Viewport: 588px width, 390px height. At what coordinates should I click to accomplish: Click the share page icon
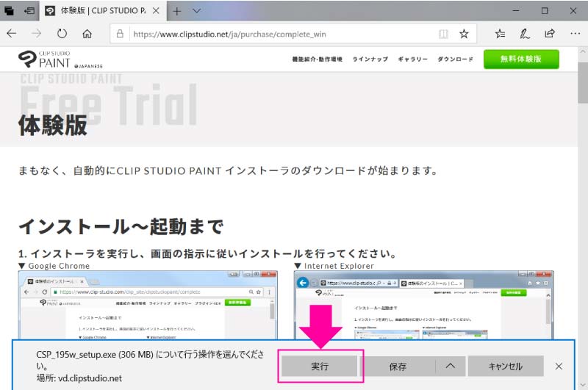tap(550, 34)
